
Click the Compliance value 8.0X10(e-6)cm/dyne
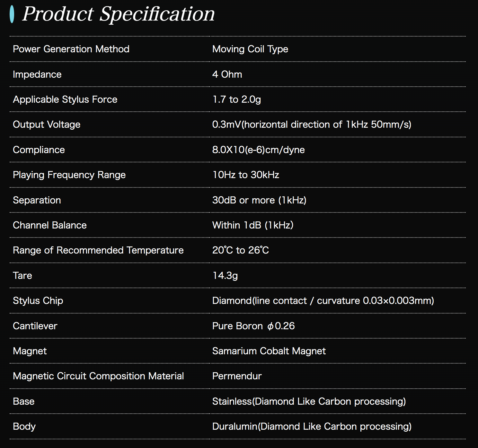[x=258, y=150]
